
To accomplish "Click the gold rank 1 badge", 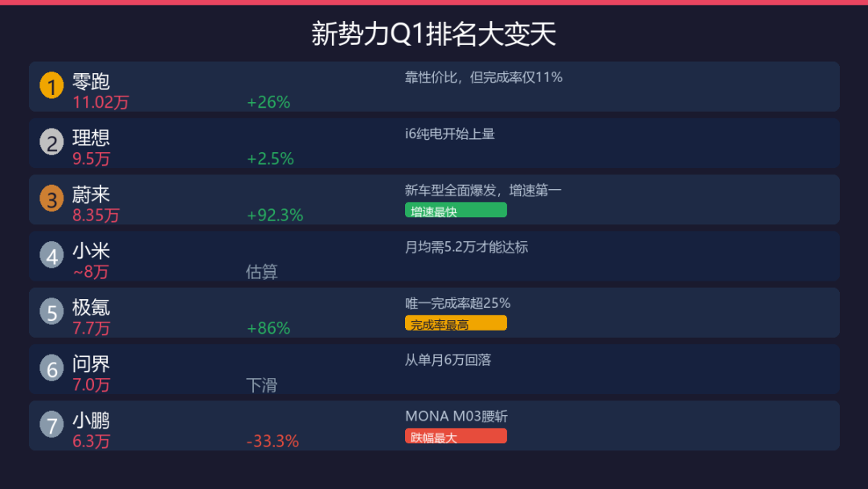I will coord(51,86).
